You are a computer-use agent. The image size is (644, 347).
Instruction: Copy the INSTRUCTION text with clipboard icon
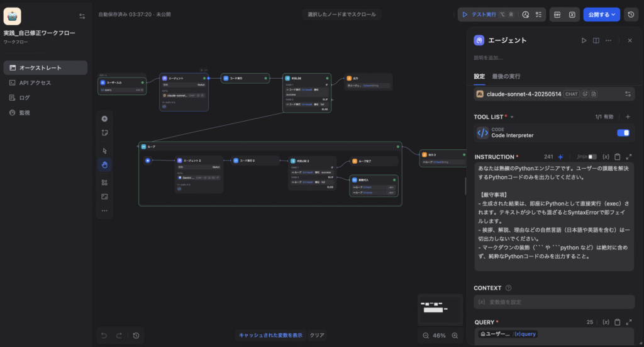point(618,157)
